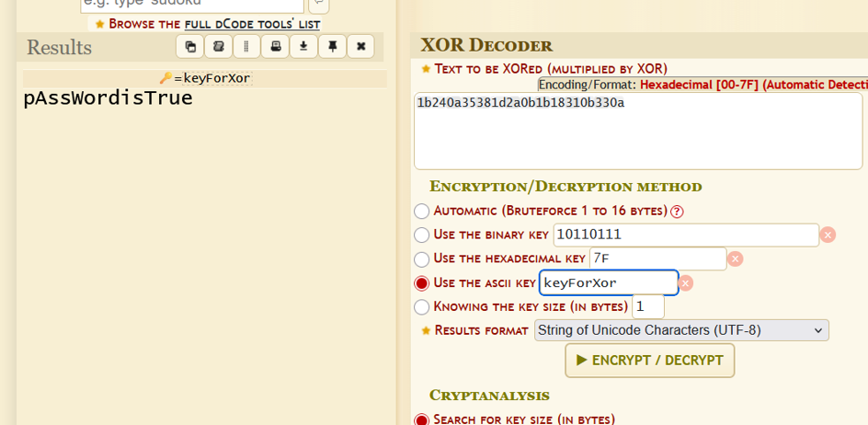Click the tool search box
Screen dimensions: 868x425
pyautogui.click(x=192, y=5)
